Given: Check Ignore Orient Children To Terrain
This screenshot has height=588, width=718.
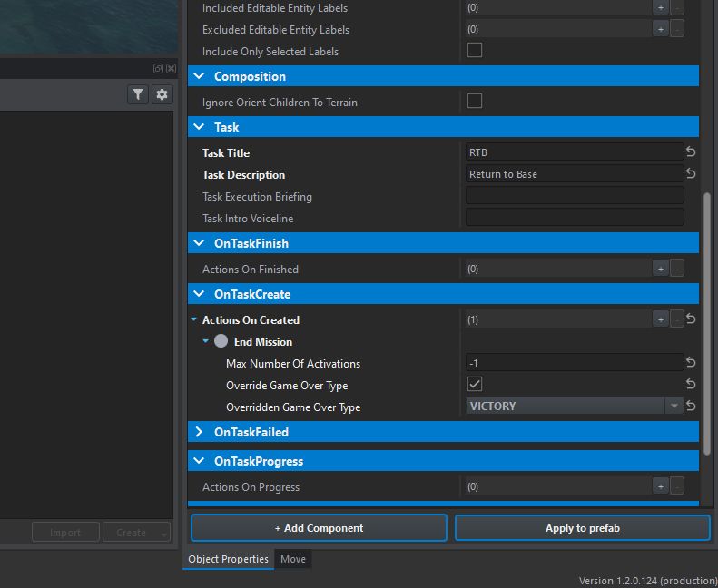Looking at the screenshot, I should [x=474, y=102].
